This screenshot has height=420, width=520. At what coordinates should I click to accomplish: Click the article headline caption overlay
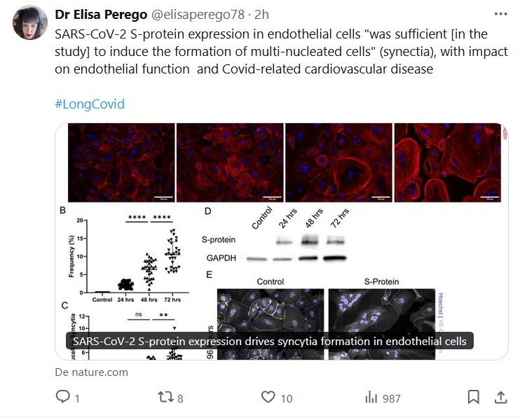coord(270,342)
